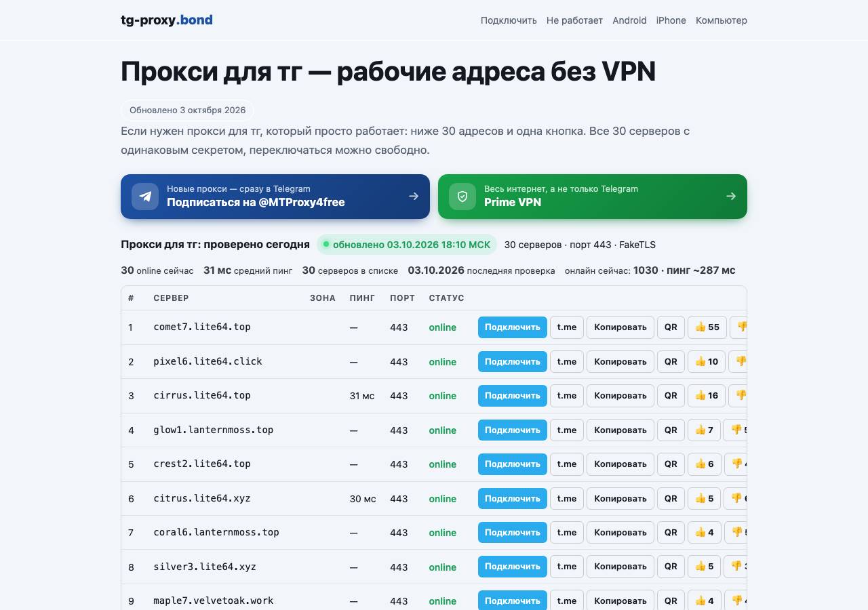This screenshot has width=868, height=610.
Task: Downvote the comet7.lite64.top proxy
Action: click(x=738, y=327)
